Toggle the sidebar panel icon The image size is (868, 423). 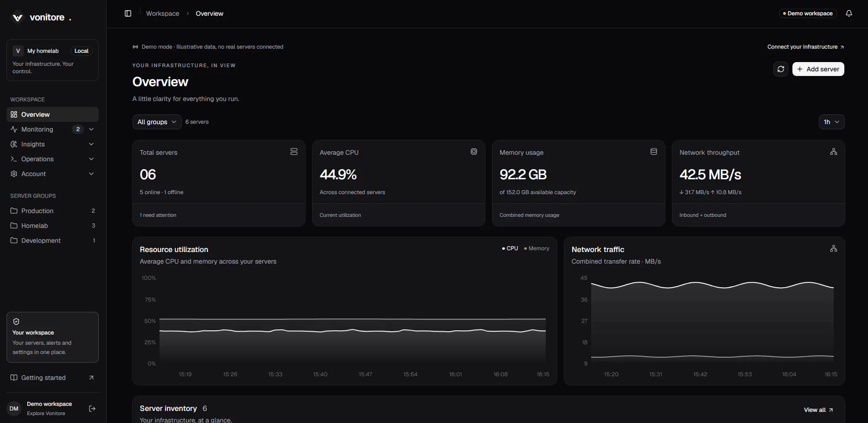(x=128, y=13)
